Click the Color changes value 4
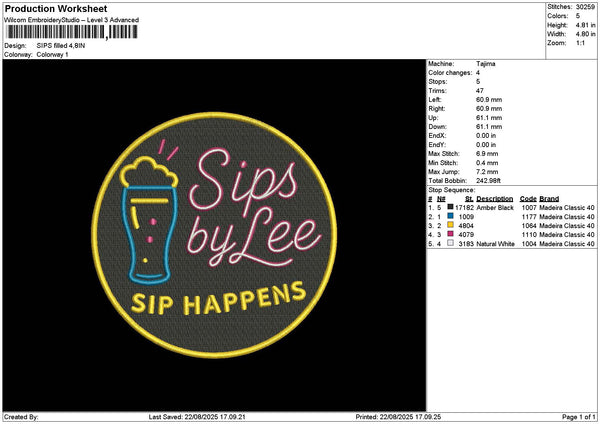 pos(478,73)
